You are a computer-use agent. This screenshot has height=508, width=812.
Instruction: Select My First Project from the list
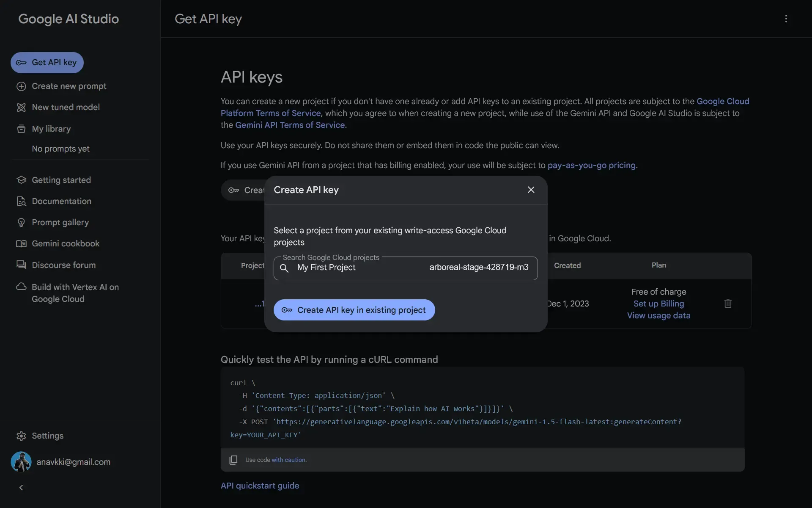coord(326,267)
